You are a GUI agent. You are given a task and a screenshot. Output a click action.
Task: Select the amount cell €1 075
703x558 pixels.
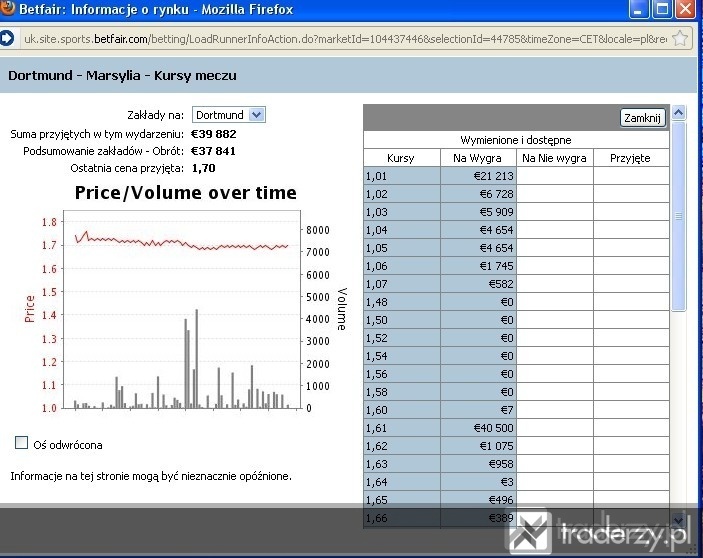478,446
